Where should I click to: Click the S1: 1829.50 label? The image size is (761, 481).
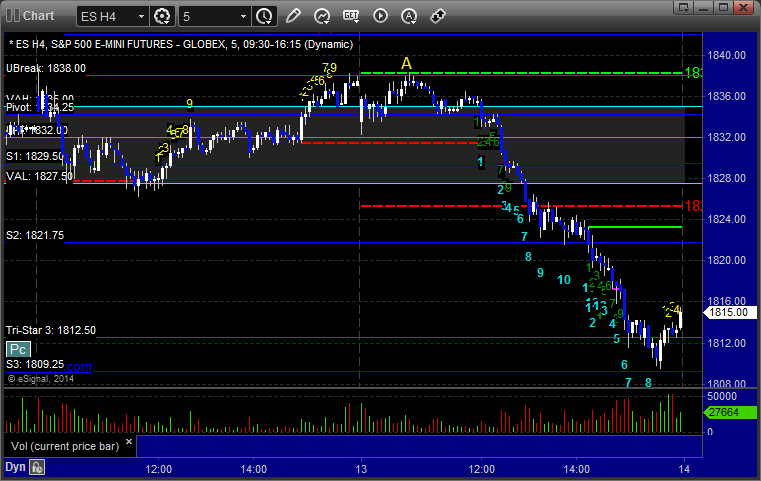pyautogui.click(x=34, y=156)
